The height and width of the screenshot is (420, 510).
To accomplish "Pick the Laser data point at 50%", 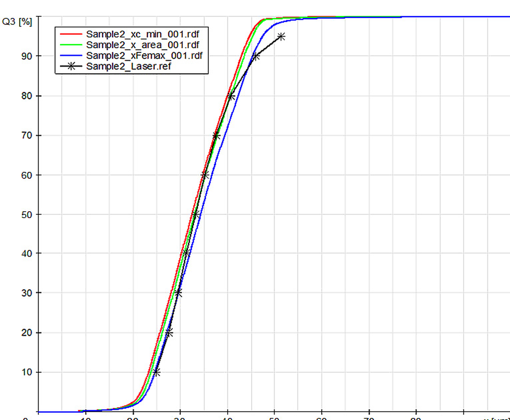I will (x=195, y=214).
